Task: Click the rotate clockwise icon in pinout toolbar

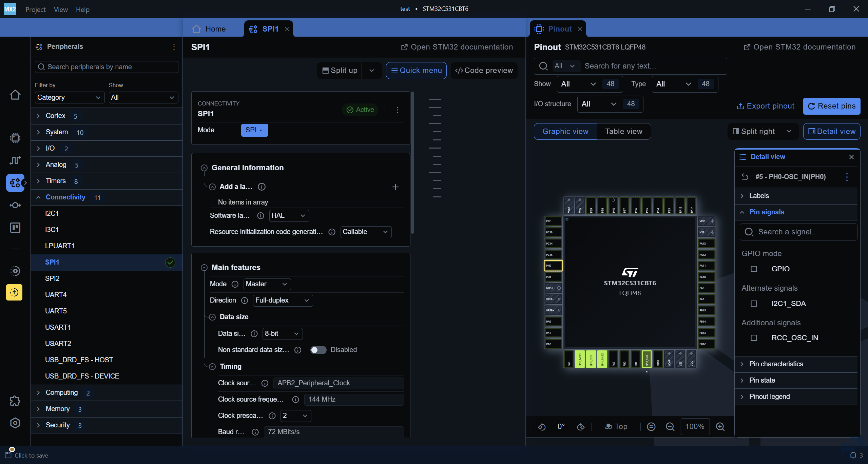Action: click(x=581, y=427)
